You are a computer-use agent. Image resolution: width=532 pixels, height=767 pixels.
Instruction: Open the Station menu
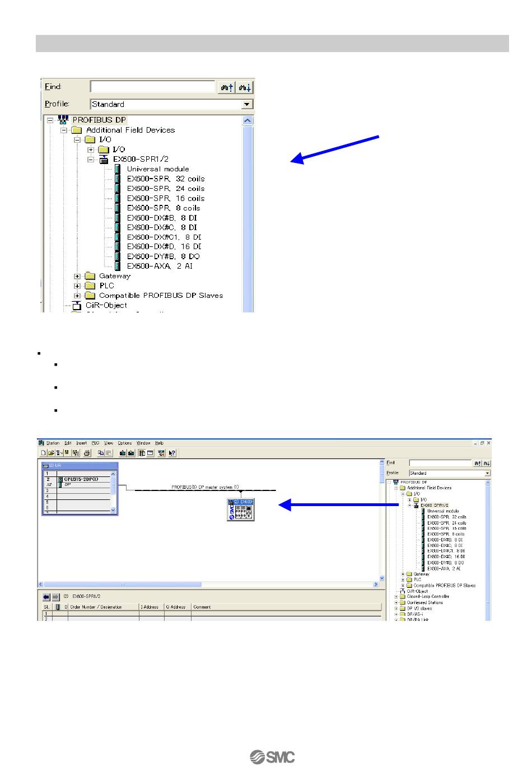click(53, 443)
